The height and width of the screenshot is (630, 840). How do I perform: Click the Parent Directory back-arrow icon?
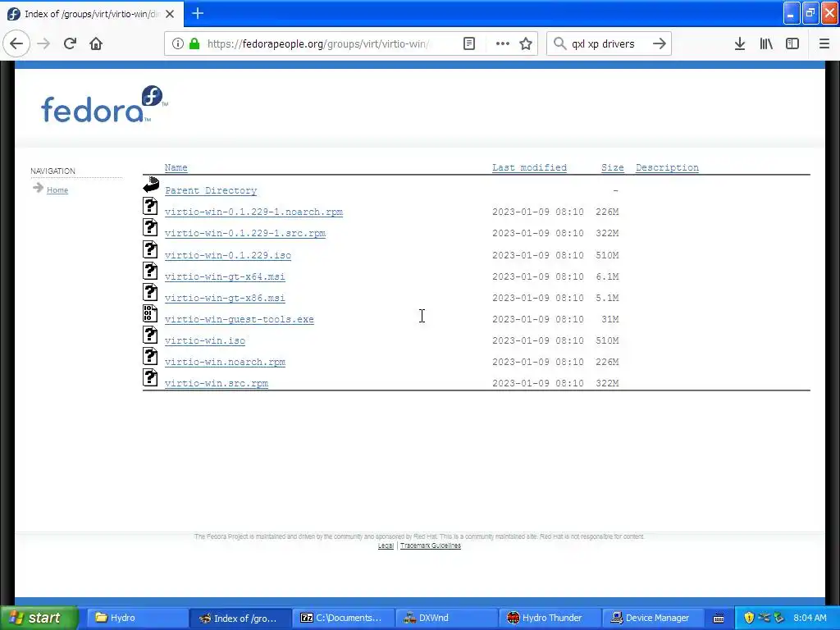[151, 185]
